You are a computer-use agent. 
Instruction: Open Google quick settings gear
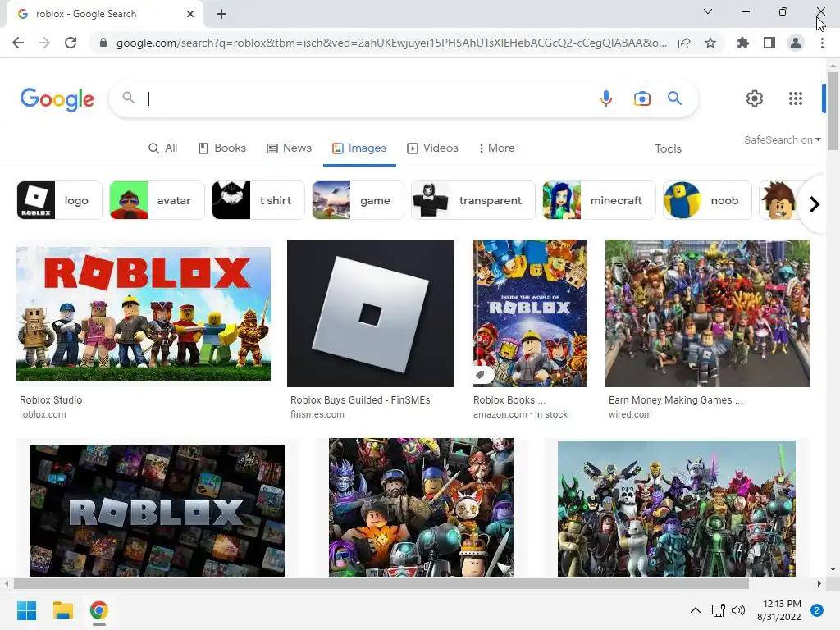click(755, 98)
